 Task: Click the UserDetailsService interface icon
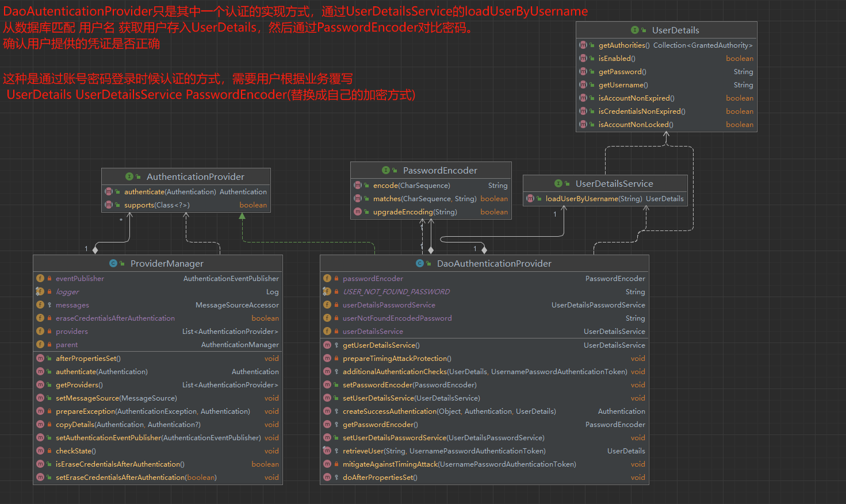pos(558,183)
